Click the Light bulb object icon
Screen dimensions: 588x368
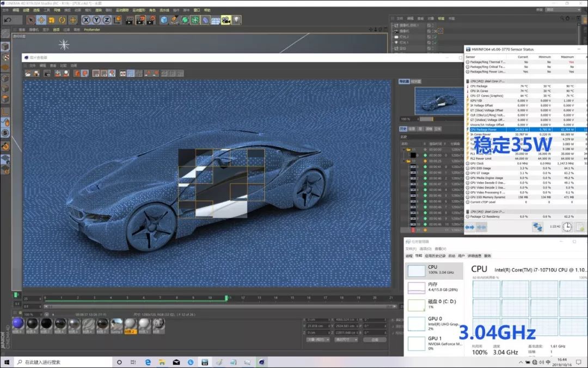coord(237,20)
